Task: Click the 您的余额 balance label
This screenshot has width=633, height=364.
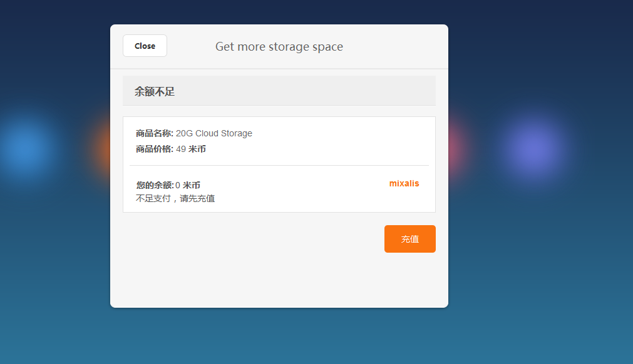Action: [155, 185]
